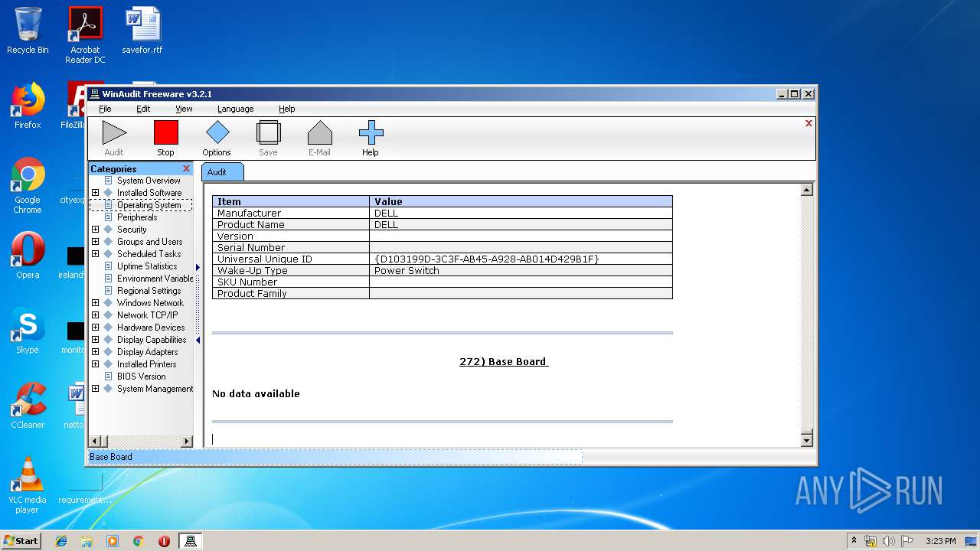Click scroll-down arrow in audit report
This screenshot has width=980, height=551.
coord(806,440)
